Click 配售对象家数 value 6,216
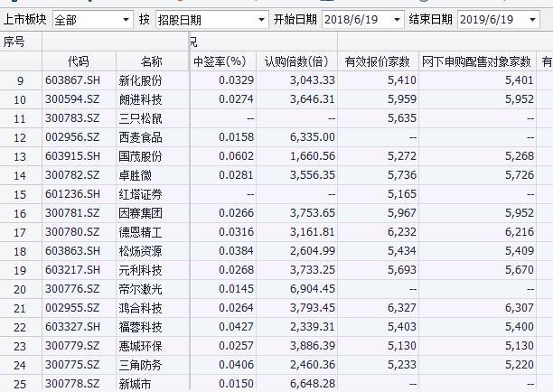 point(520,232)
